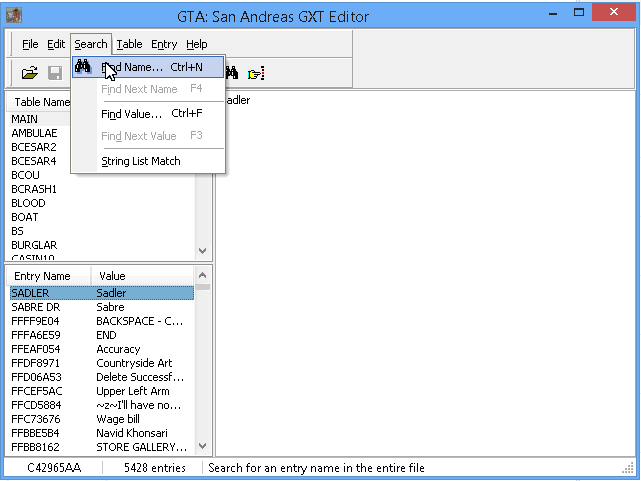Image resolution: width=641 pixels, height=481 pixels.
Task: Select the BCESAR4 table
Action: coord(34,161)
